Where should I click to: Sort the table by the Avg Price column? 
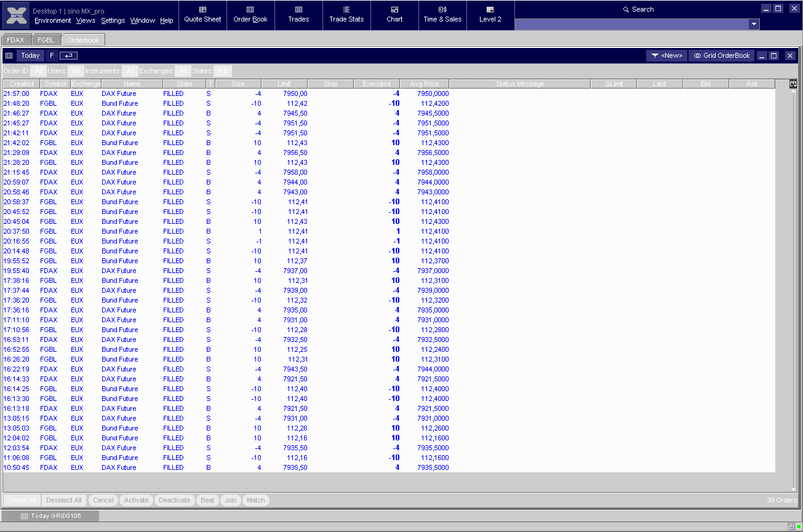(x=424, y=84)
